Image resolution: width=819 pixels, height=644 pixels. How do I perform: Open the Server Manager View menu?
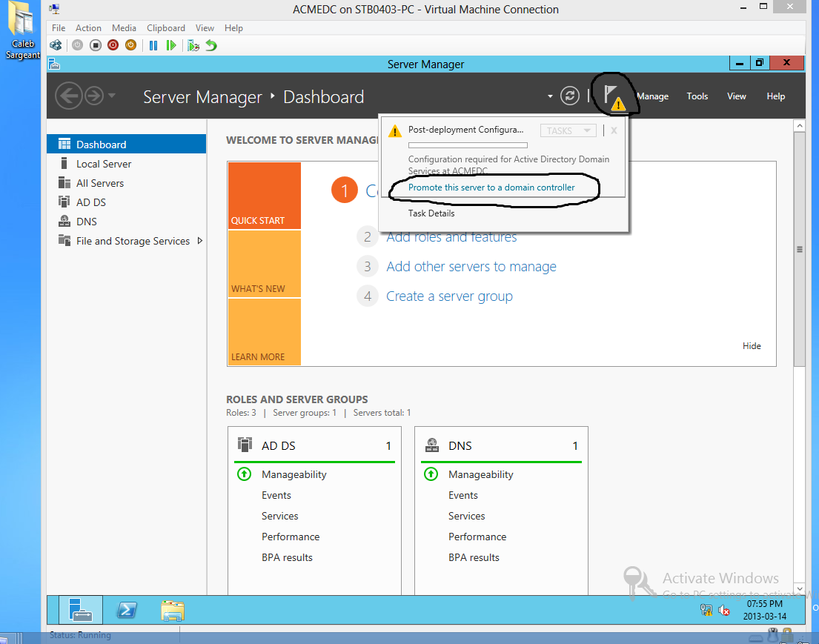tap(737, 96)
